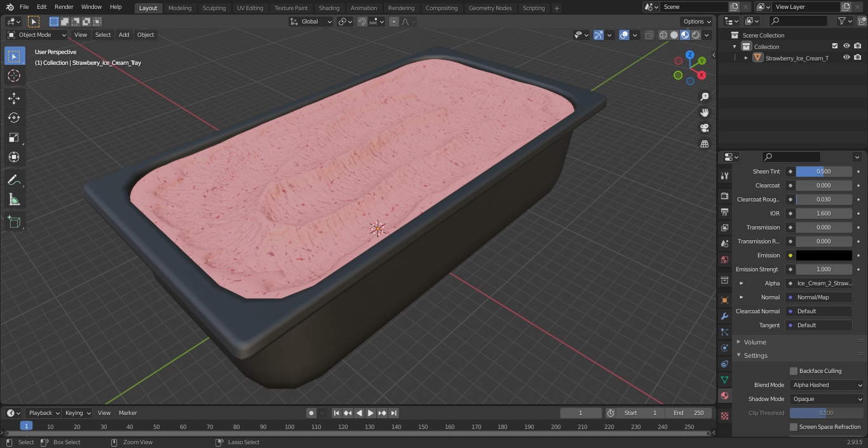Hide Strawberry_Ice_Cream_T object with eye icon
868x448 pixels.
coord(846,58)
